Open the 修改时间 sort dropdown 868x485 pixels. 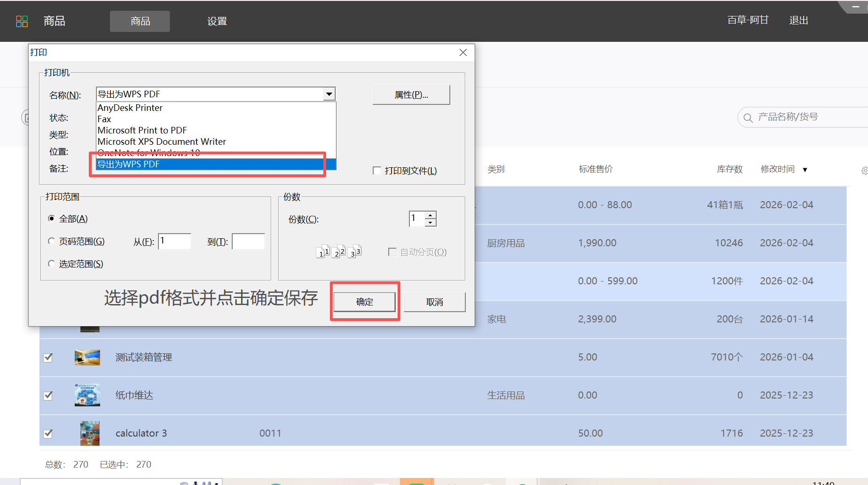[x=805, y=170]
